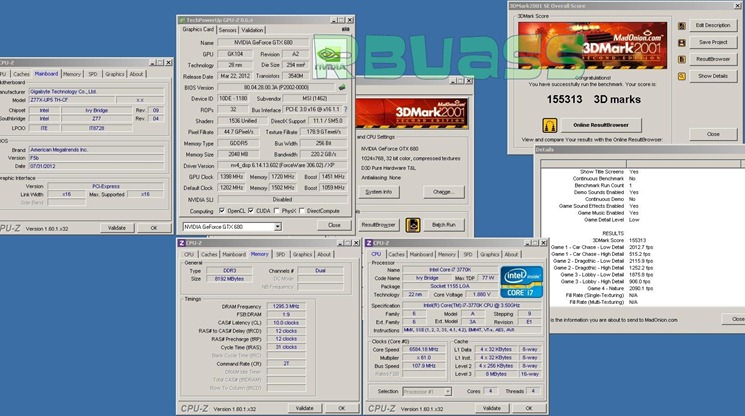Click Game 1 - Car Chase - Low Detail row

pyautogui.click(x=602, y=247)
